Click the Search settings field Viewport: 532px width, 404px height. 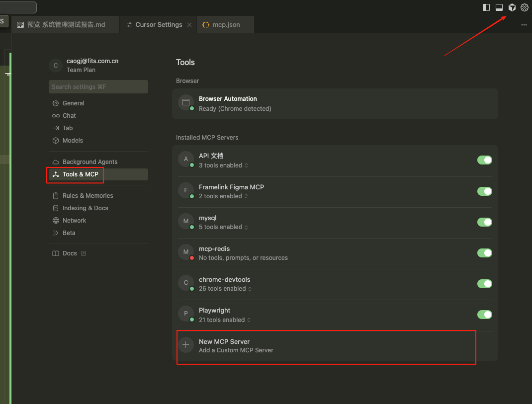pos(98,87)
